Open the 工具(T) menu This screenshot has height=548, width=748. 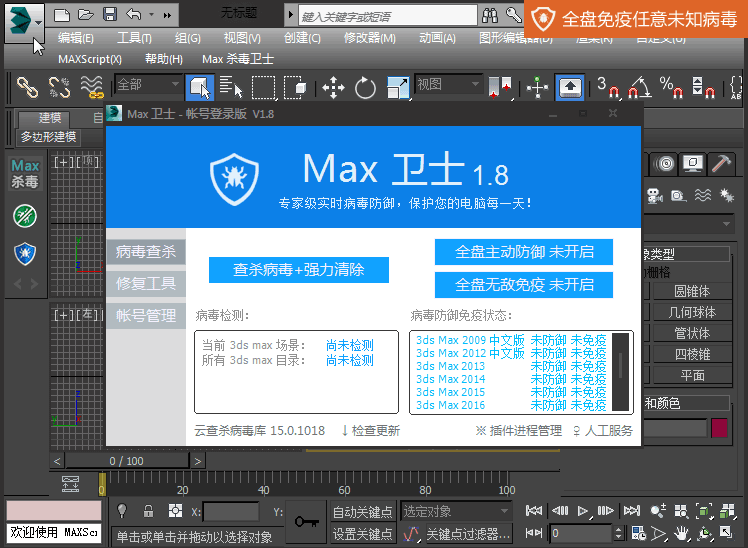point(135,38)
